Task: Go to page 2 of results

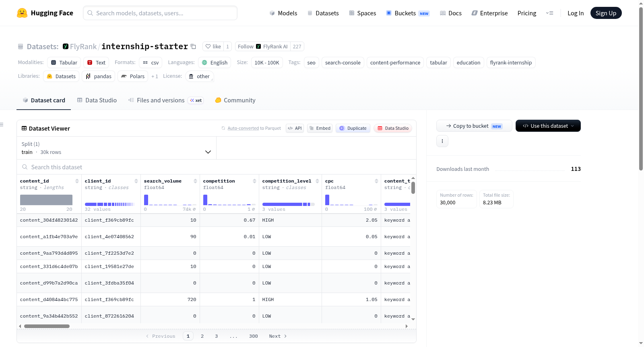Action: (202, 336)
